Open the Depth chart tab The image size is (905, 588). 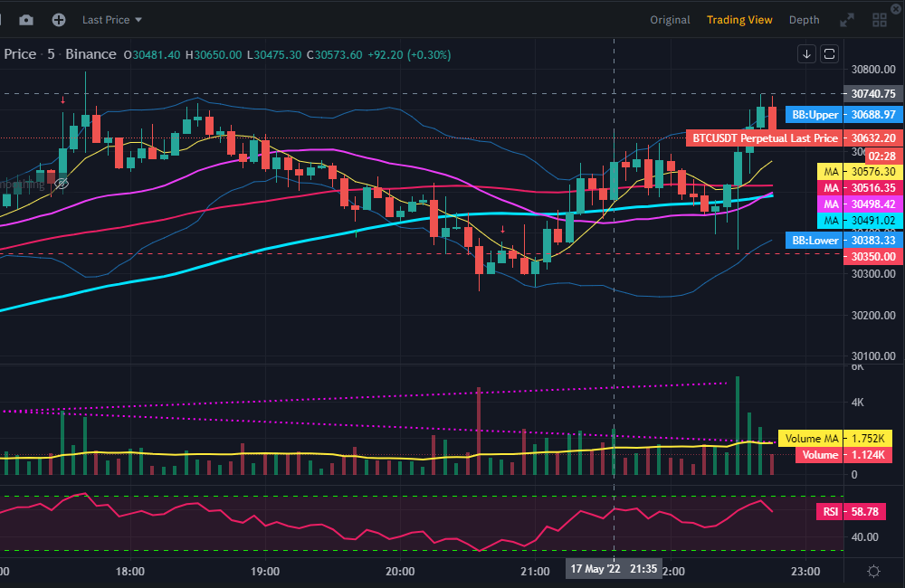(804, 20)
